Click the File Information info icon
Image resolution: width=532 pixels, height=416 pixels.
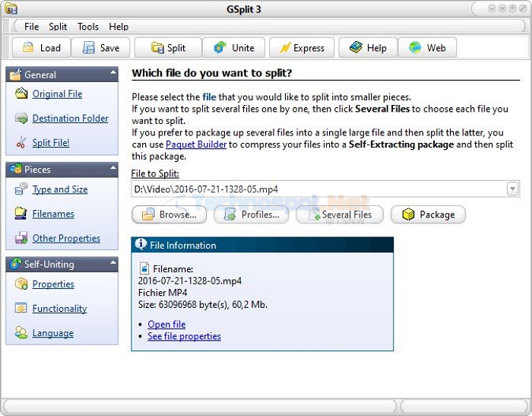pos(141,244)
